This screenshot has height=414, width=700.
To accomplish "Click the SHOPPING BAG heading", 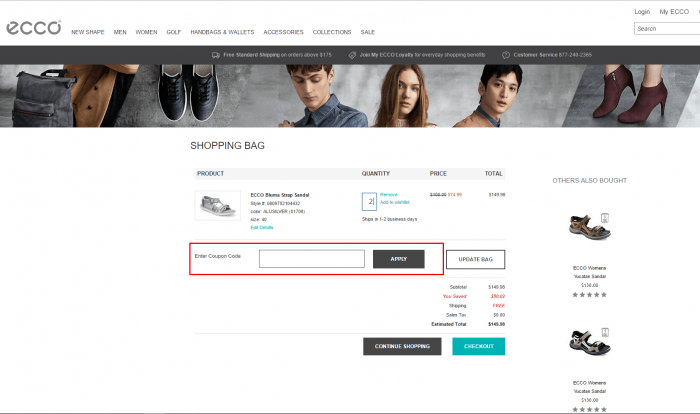I will coord(227,146).
